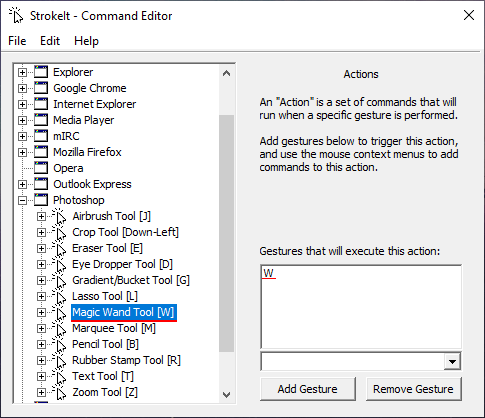This screenshot has width=485, height=418.
Task: Select the Opera application entry
Action: [68, 168]
